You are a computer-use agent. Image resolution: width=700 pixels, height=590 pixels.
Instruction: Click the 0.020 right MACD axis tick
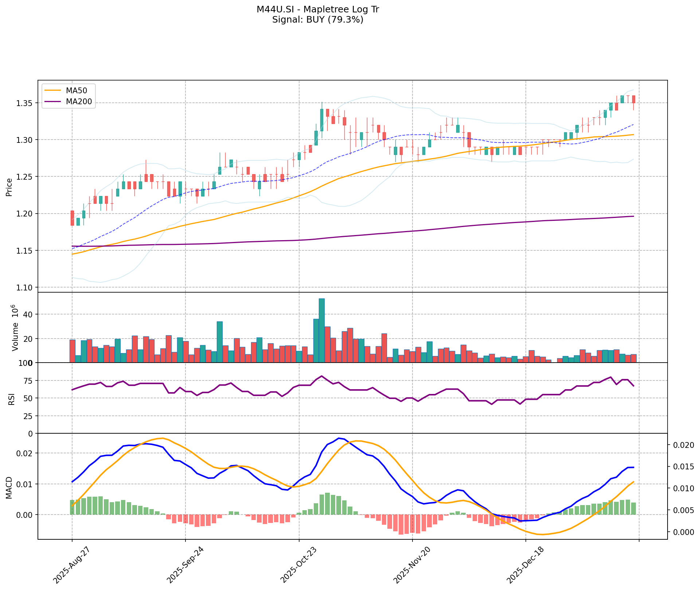[x=683, y=445]
